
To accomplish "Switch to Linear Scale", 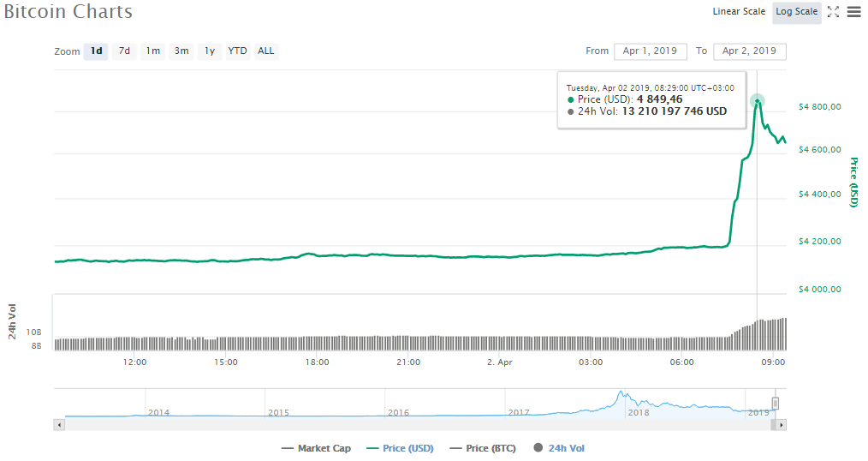I will [x=739, y=12].
